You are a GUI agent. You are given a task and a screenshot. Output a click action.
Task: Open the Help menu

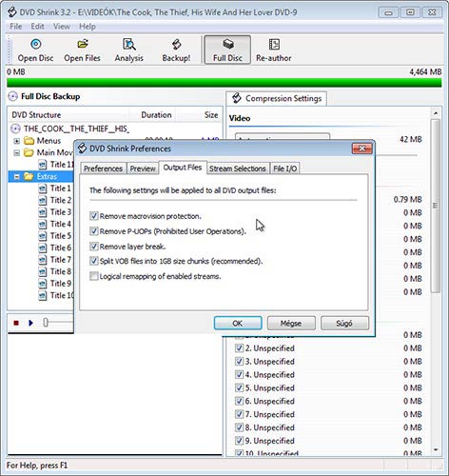(x=88, y=27)
